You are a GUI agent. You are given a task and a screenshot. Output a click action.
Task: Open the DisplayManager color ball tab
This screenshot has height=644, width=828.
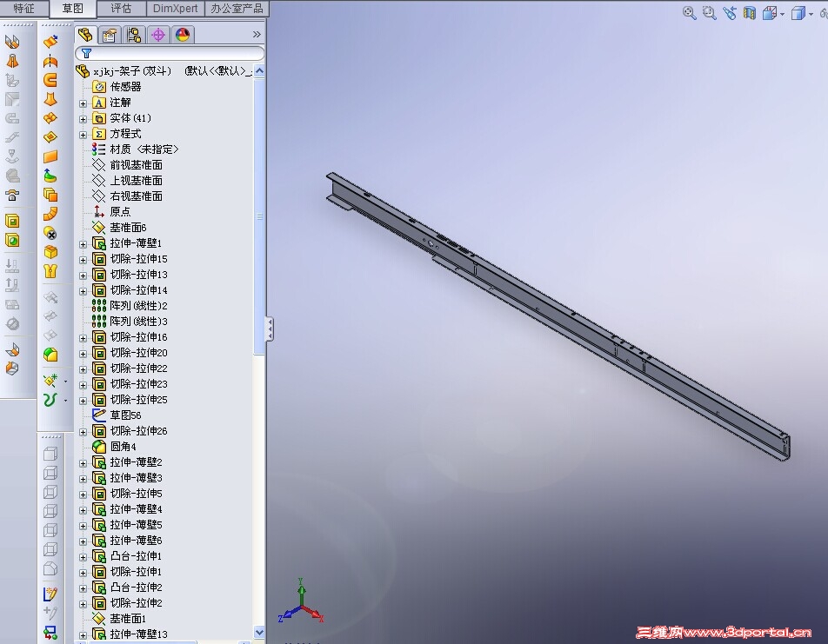[182, 35]
